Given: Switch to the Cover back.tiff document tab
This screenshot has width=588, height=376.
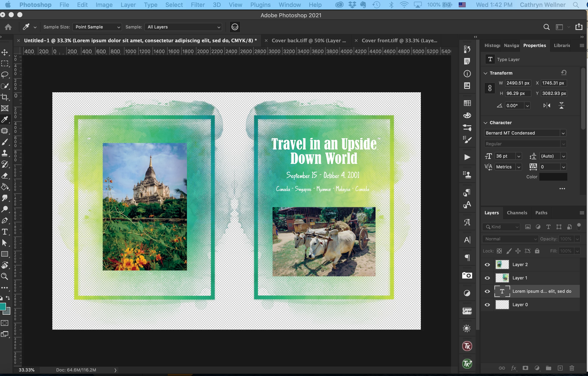Looking at the screenshot, I should click(308, 41).
